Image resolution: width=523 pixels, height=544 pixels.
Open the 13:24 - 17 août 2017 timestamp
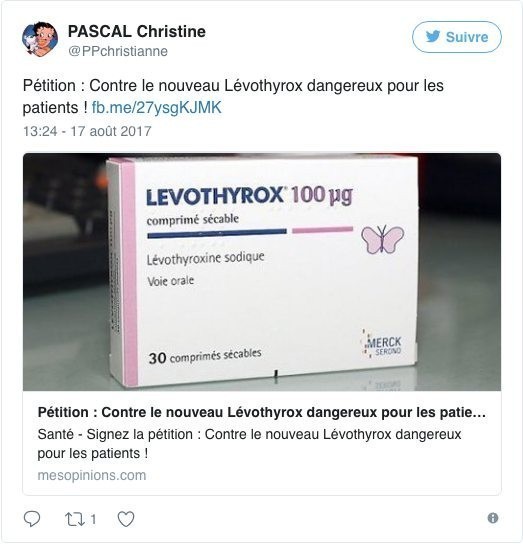(87, 131)
